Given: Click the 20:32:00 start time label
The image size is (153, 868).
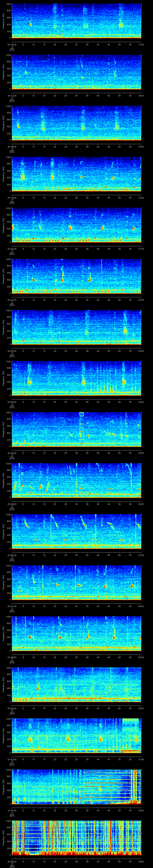Looking at the screenshot, I should click(x=12, y=861).
